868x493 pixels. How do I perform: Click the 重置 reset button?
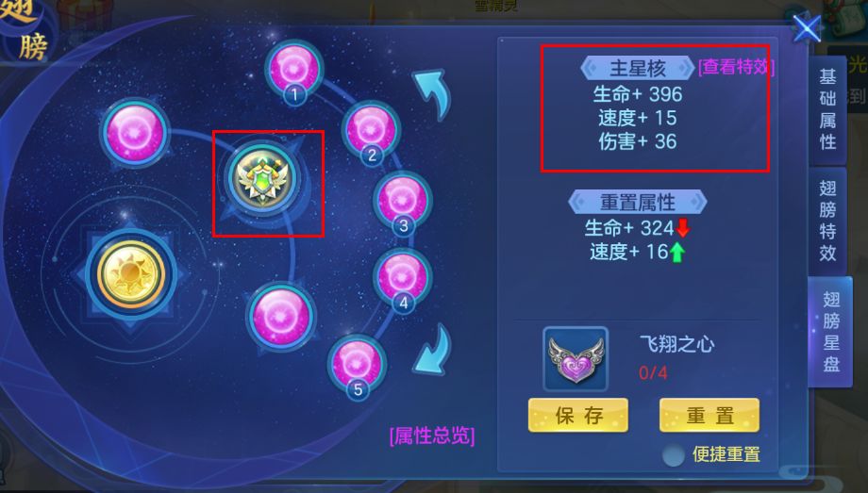[709, 415]
